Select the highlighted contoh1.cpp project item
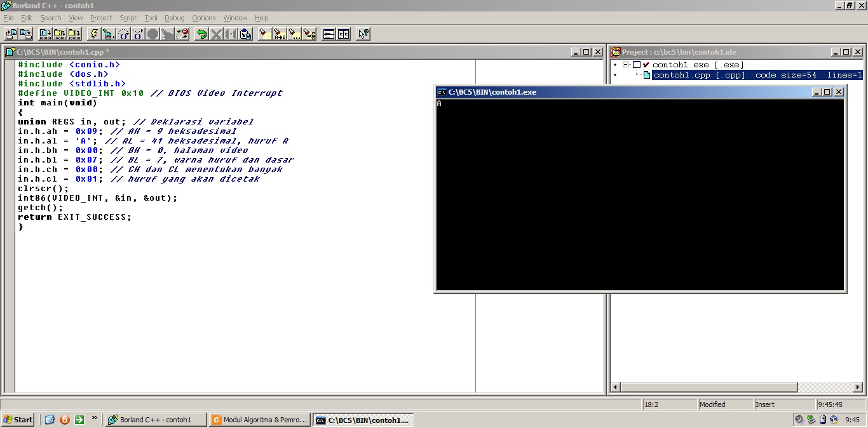This screenshot has width=868, height=428. [699, 74]
